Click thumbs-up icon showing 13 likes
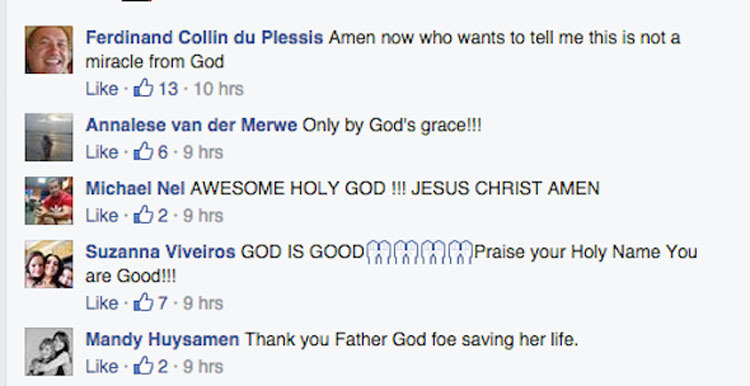The width and height of the screenshot is (750, 386). tap(143, 88)
